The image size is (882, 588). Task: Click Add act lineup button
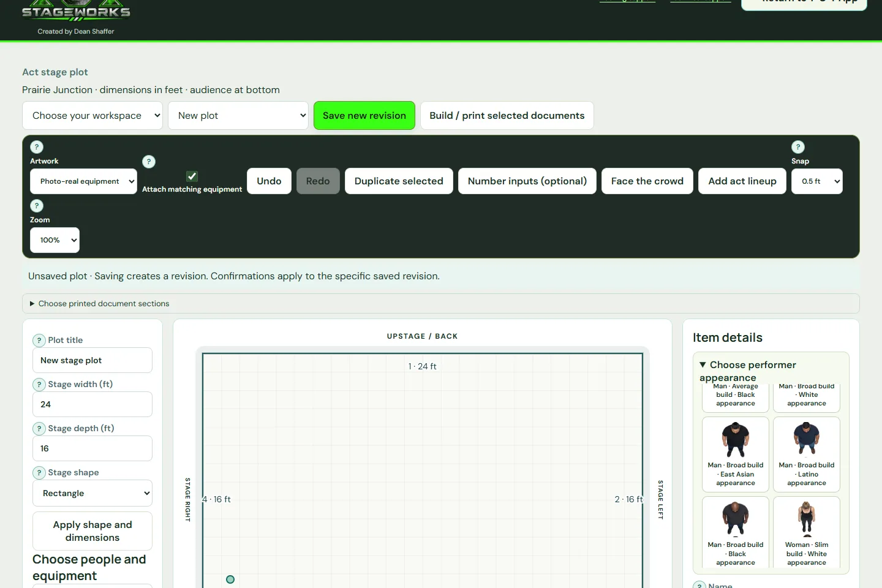click(742, 181)
